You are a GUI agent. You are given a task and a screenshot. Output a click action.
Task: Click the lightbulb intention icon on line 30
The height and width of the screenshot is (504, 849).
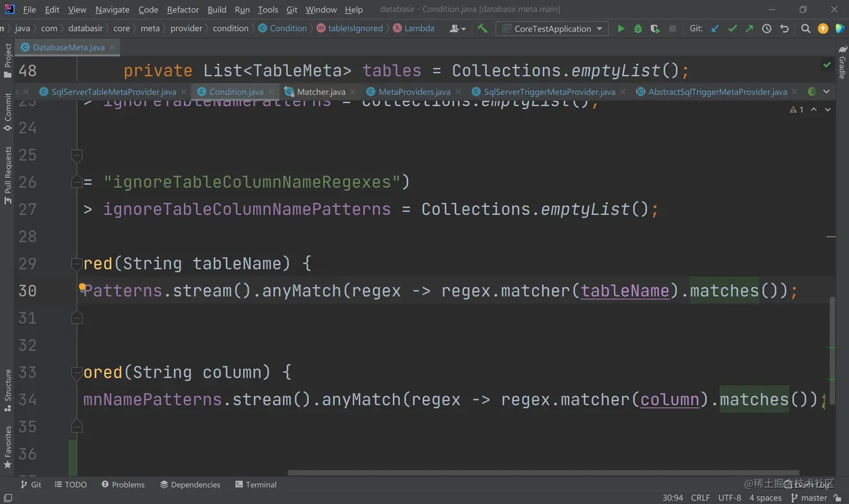coord(83,288)
